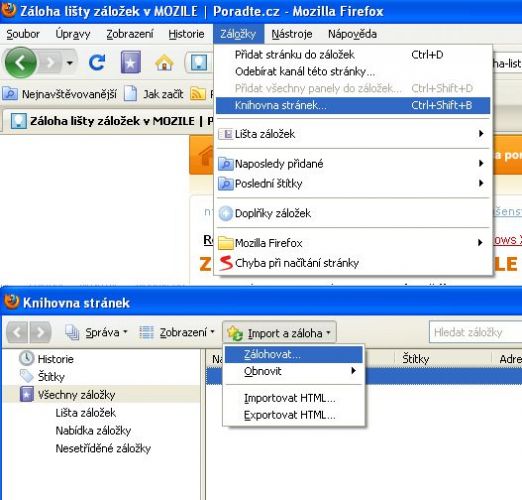Click the Import a záloha star icon
This screenshot has width=522, height=500.
pos(235,333)
